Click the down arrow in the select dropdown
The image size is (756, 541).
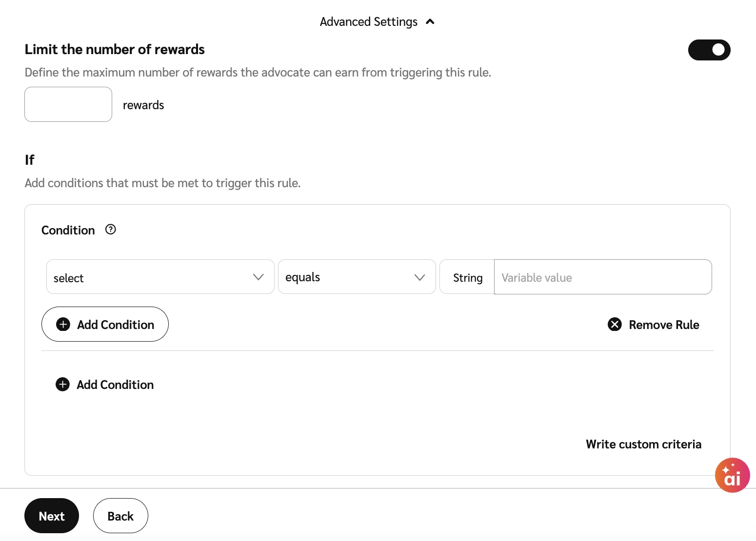point(258,277)
